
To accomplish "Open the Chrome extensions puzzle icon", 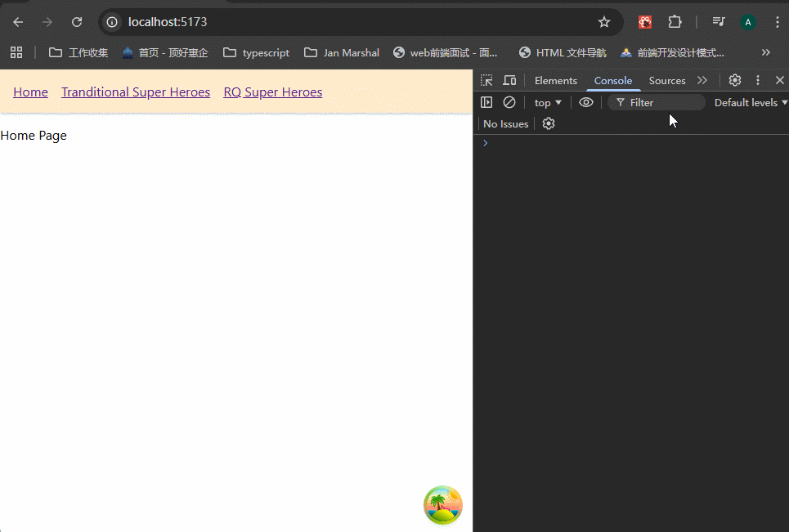I will pyautogui.click(x=675, y=22).
